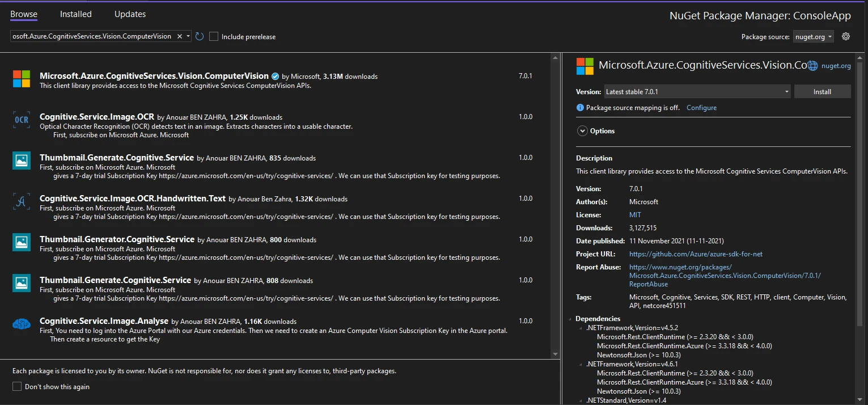Click the Microsoft logo of ComputerVision package
Viewport: 868px width, 405px height.
[x=22, y=79]
